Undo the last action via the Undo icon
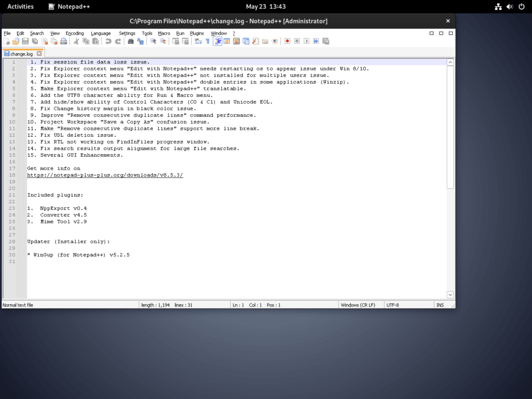The width and height of the screenshot is (532, 399). tap(108, 41)
